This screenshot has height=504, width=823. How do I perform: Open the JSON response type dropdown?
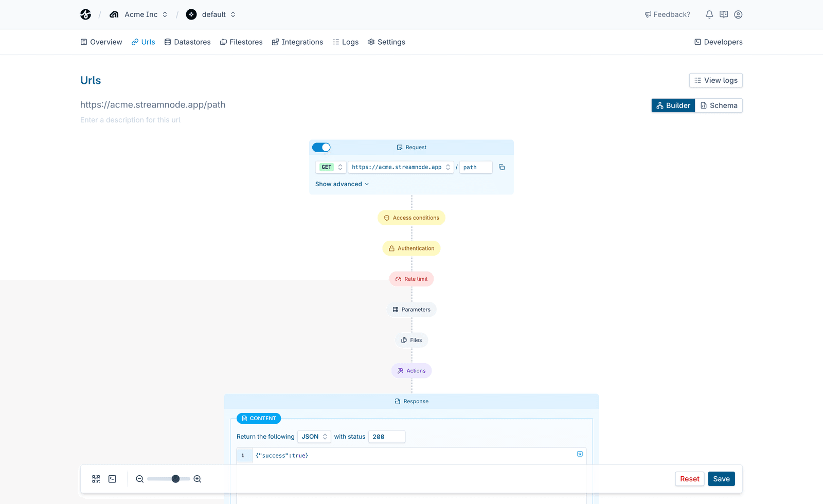[314, 437]
